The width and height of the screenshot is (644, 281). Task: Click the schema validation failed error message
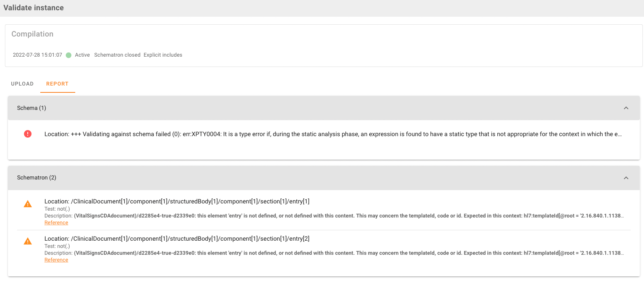pyautogui.click(x=333, y=134)
